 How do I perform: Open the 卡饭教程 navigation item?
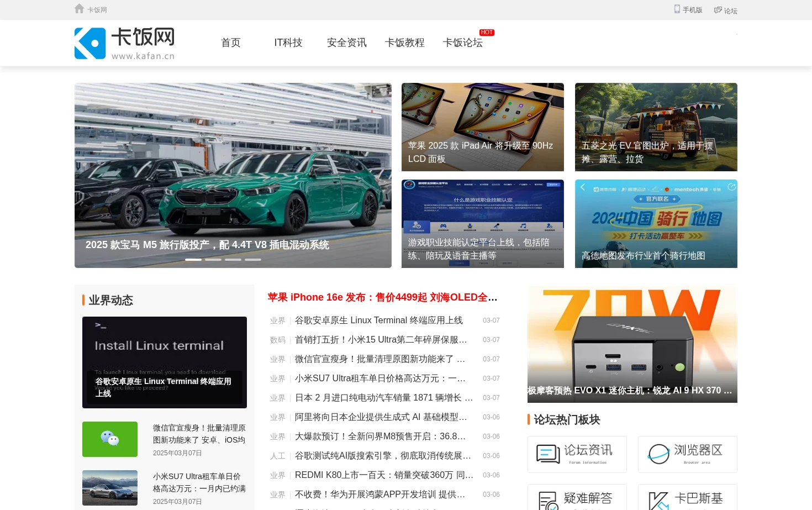coord(405,43)
